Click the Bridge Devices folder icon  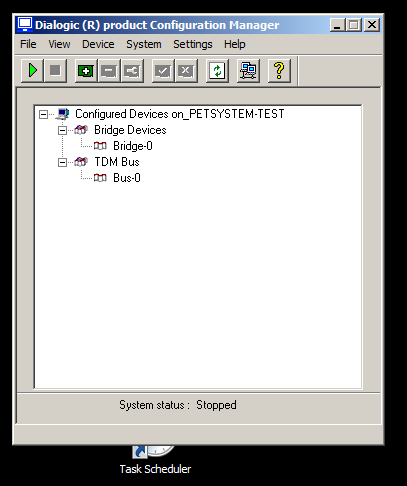click(x=81, y=130)
